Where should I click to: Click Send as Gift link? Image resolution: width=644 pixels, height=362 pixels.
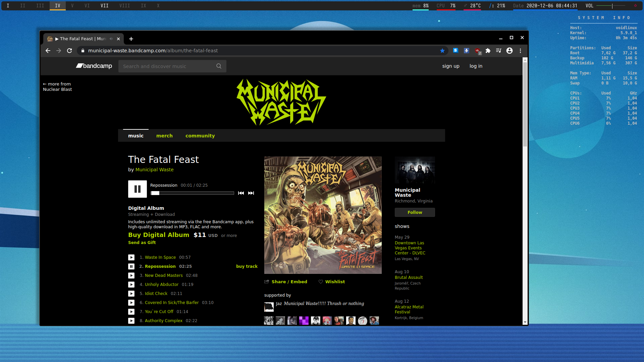pyautogui.click(x=142, y=243)
